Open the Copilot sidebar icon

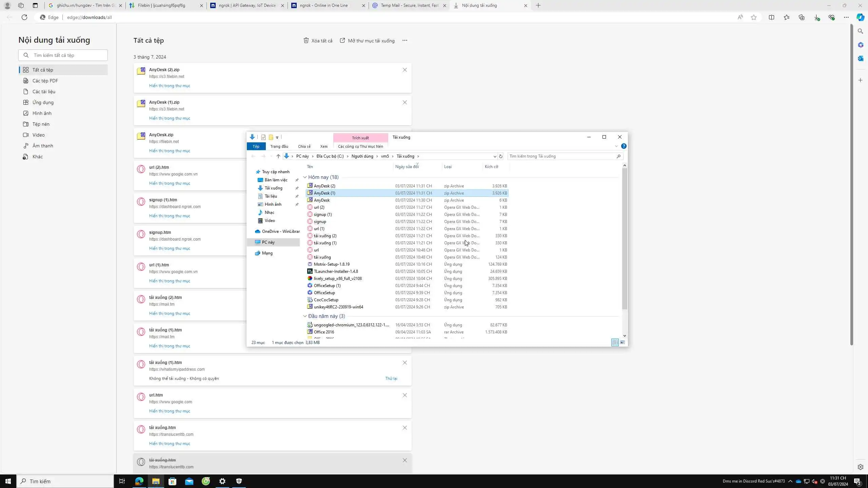tap(860, 17)
